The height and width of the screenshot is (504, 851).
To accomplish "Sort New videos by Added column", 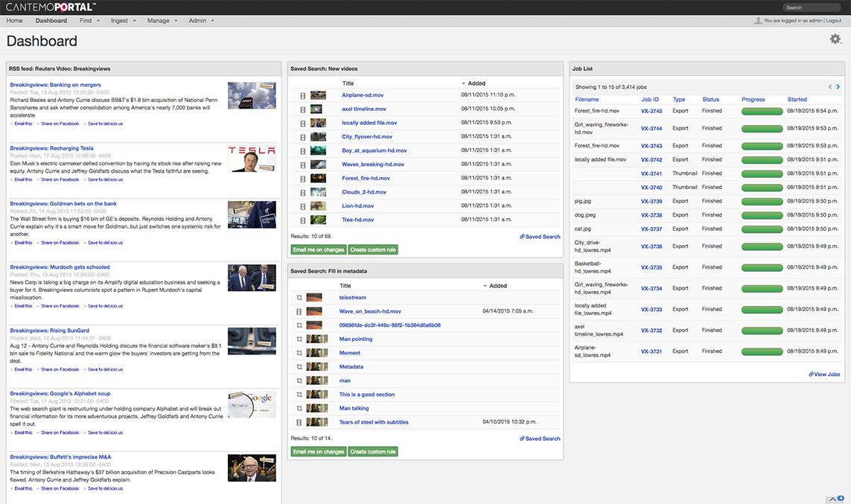I will click(x=476, y=83).
